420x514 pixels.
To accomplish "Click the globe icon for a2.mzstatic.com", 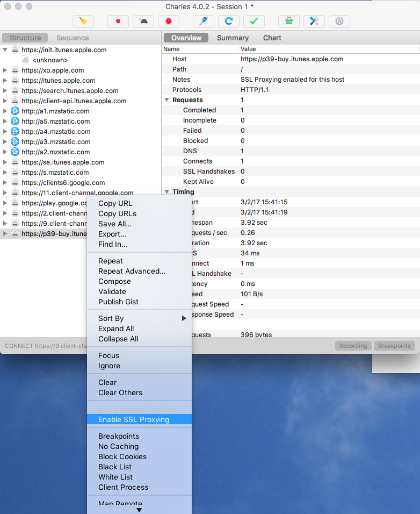I will click(15, 152).
